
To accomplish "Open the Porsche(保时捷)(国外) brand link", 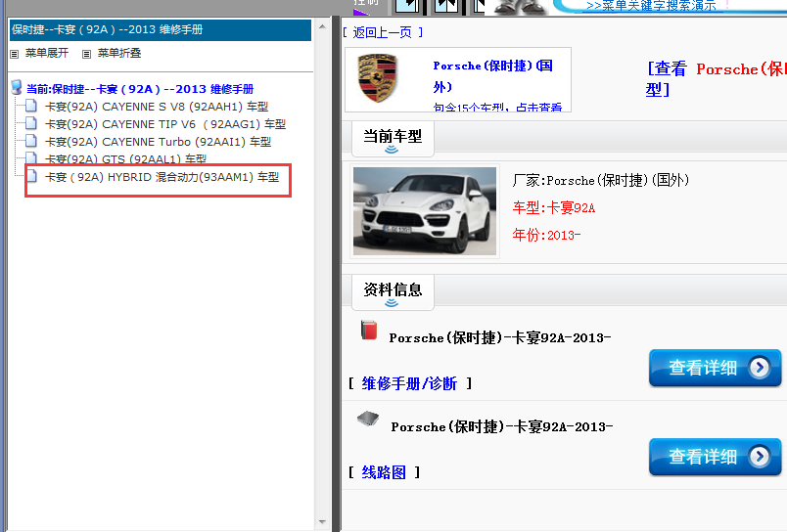I will coord(493,76).
